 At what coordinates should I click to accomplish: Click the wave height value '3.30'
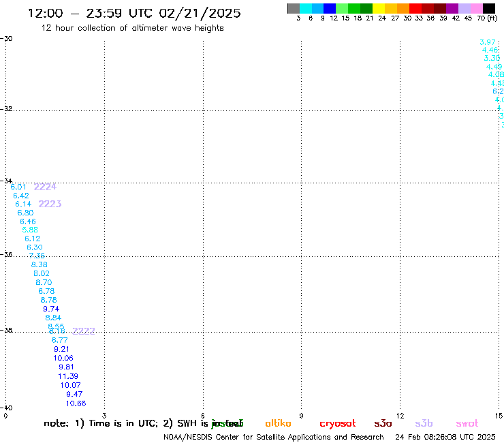(492, 58)
